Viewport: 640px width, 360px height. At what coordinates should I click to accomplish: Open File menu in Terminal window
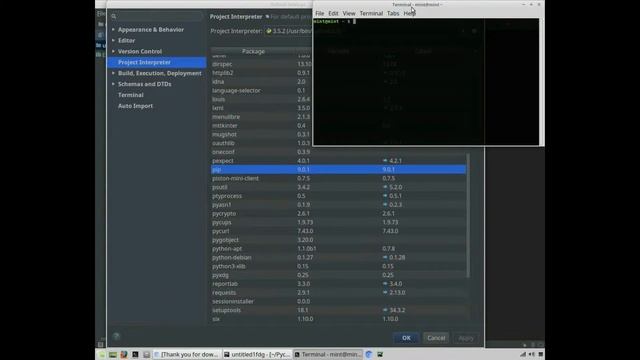320,13
